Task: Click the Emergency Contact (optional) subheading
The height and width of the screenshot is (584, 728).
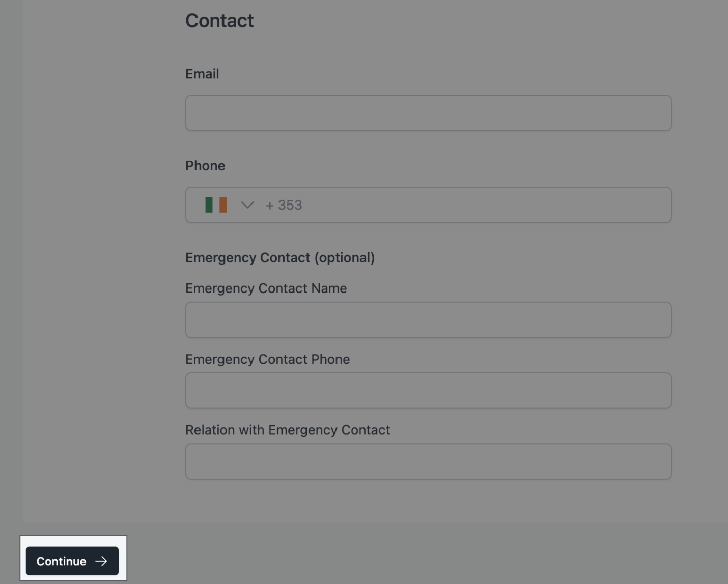Action: coord(279,258)
